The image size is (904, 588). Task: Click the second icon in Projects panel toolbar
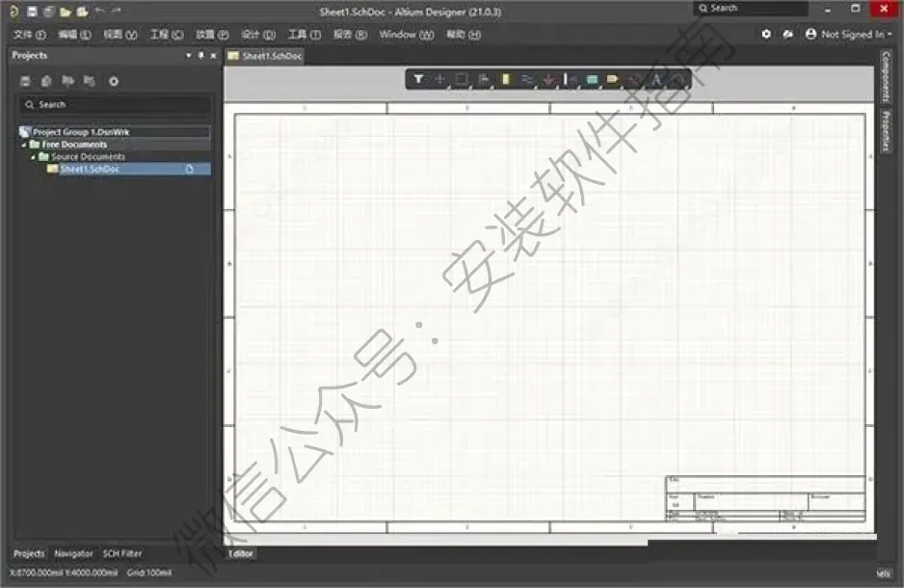(46, 81)
